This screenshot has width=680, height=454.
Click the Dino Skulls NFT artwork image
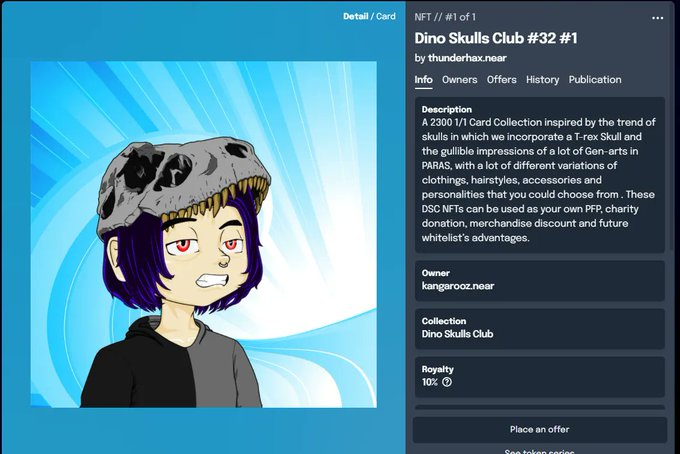point(203,234)
